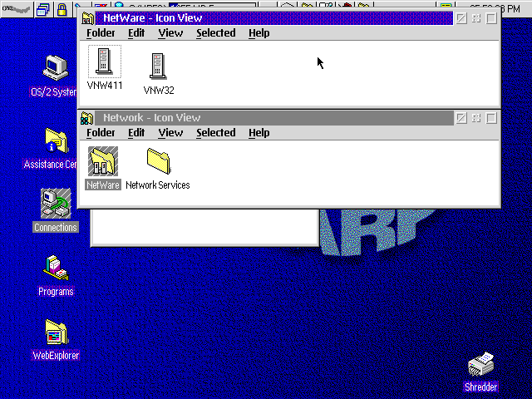Open the Programs desktop icon

tap(56, 268)
